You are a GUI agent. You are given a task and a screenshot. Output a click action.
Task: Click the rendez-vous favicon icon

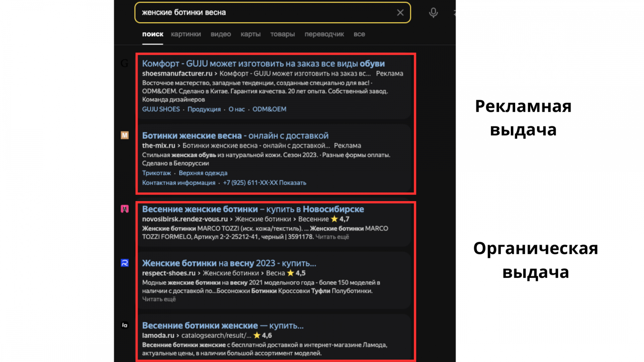coord(125,209)
